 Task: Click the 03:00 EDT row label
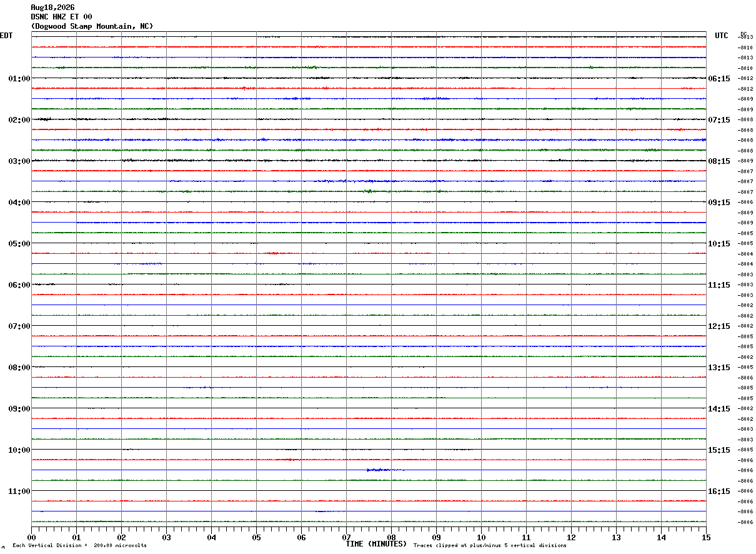click(19, 161)
